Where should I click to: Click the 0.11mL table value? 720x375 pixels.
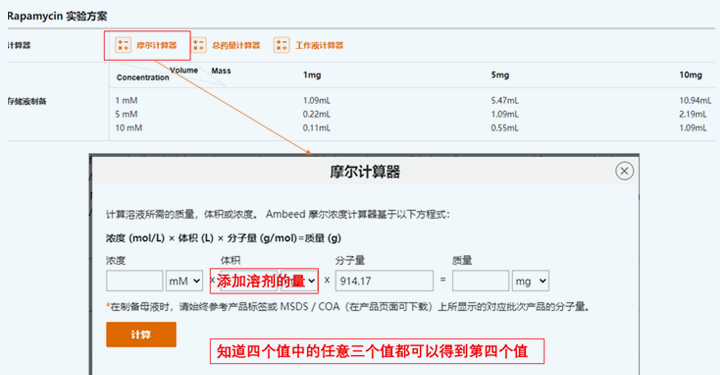coord(316,128)
